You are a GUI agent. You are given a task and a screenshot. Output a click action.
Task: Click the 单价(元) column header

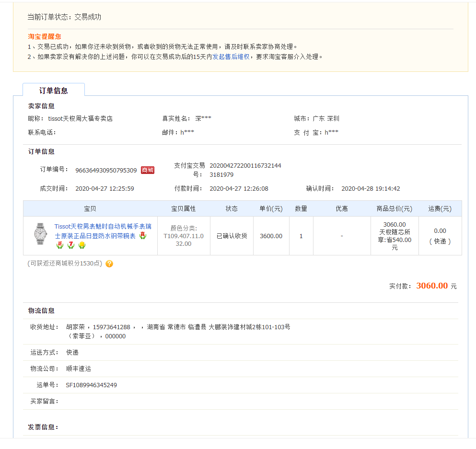pyautogui.click(x=271, y=209)
